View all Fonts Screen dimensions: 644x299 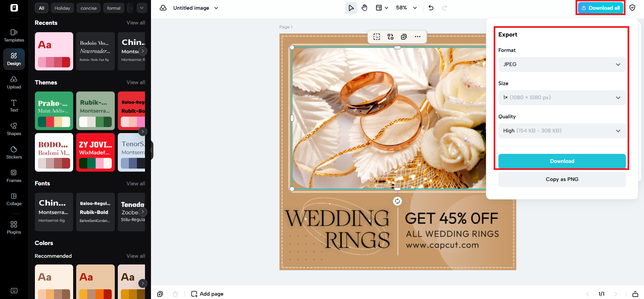pos(136,184)
